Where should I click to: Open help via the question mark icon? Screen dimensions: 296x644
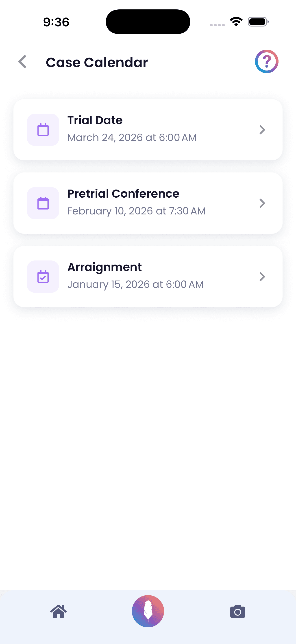[x=266, y=62]
